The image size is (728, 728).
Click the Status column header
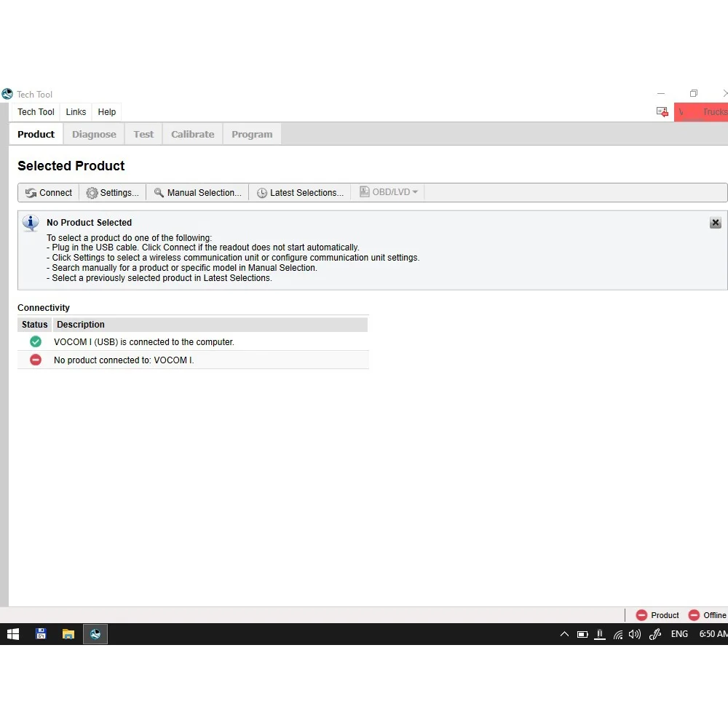tap(35, 325)
